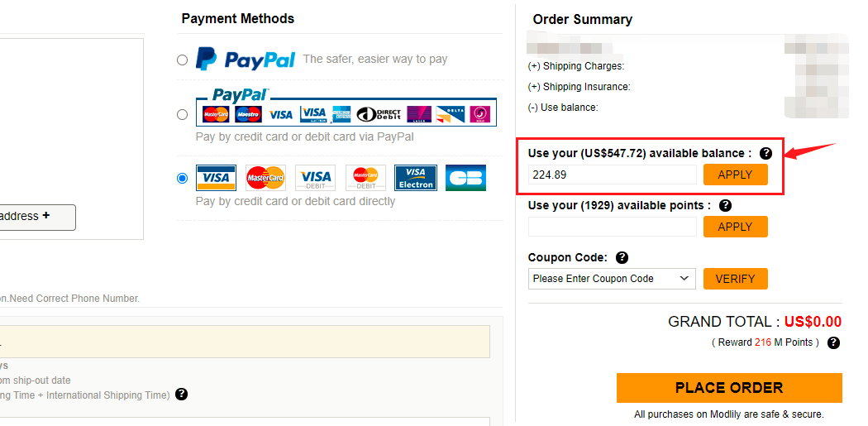Expand the Coupon Code dropdown
Viewport: 868px width, 426px height.
(x=612, y=279)
